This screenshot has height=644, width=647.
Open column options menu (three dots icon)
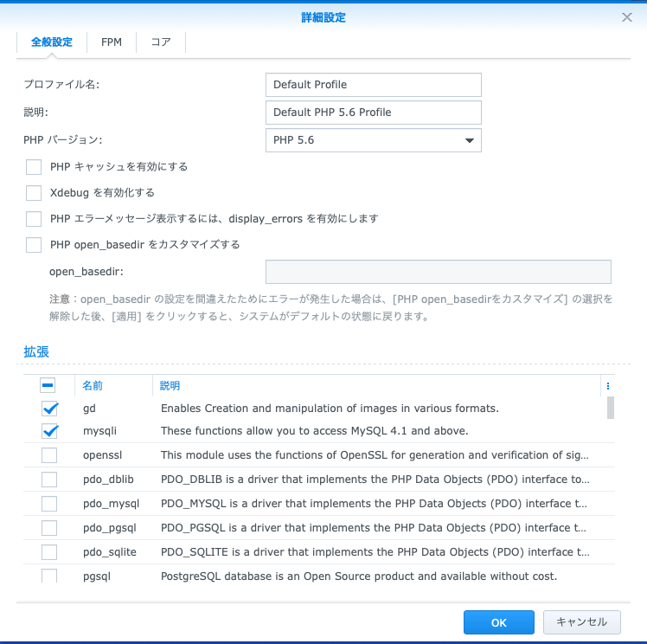pyautogui.click(x=608, y=386)
